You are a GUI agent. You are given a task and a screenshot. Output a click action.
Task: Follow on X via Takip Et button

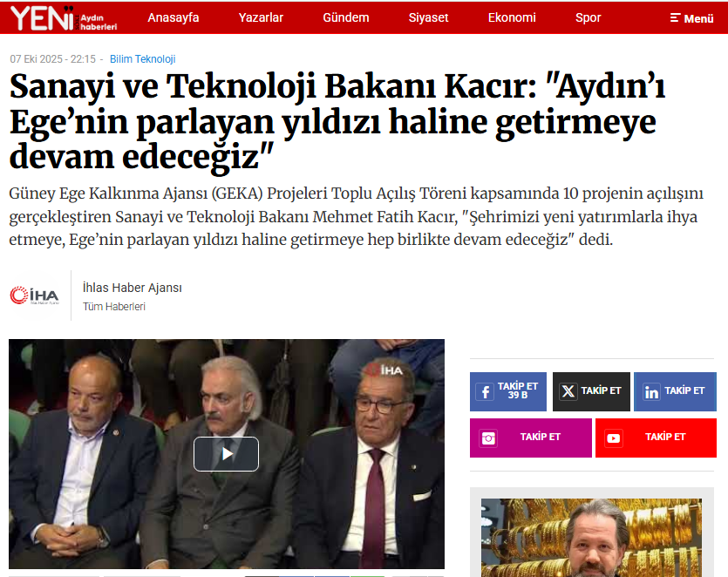[591, 391]
